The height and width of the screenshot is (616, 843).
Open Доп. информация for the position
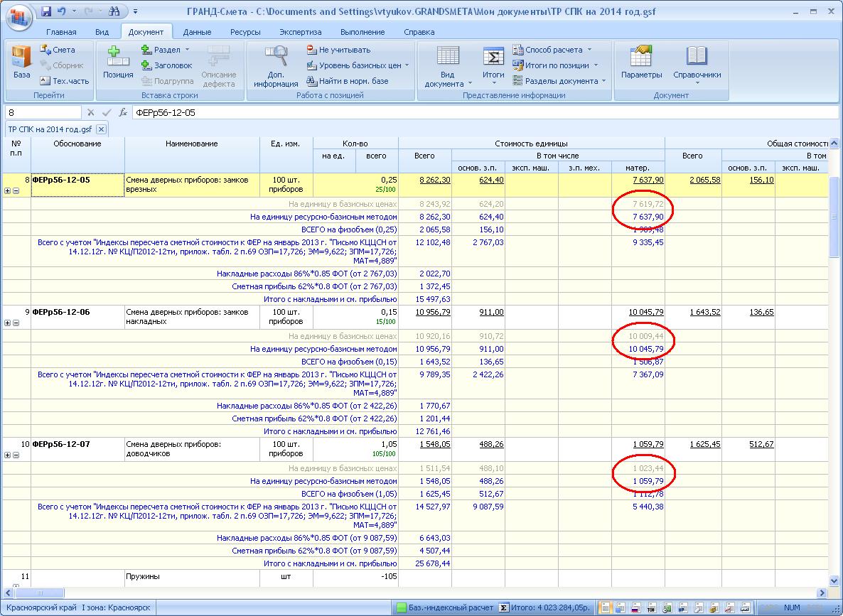point(276,64)
